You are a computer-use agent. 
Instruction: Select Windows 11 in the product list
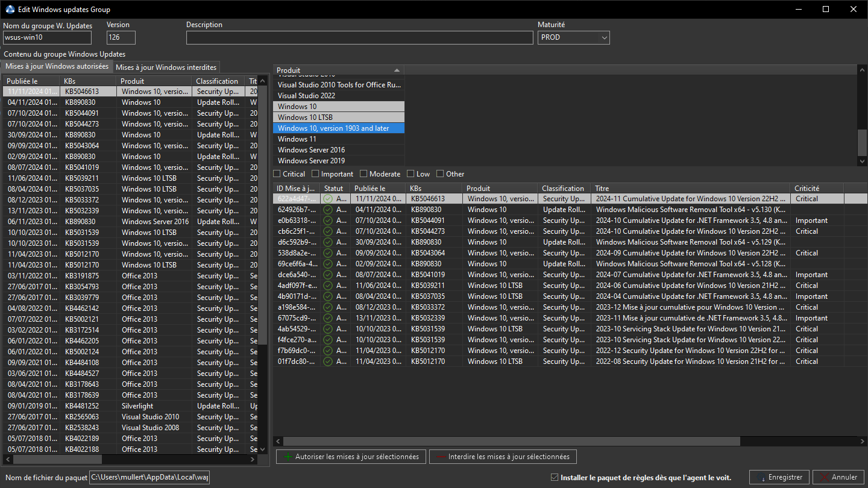click(x=339, y=139)
